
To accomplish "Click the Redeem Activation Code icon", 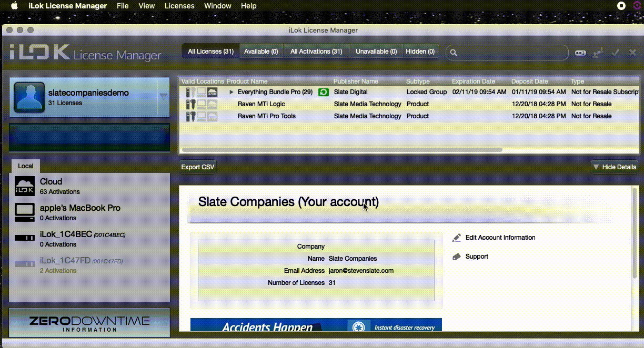I will tap(580, 53).
